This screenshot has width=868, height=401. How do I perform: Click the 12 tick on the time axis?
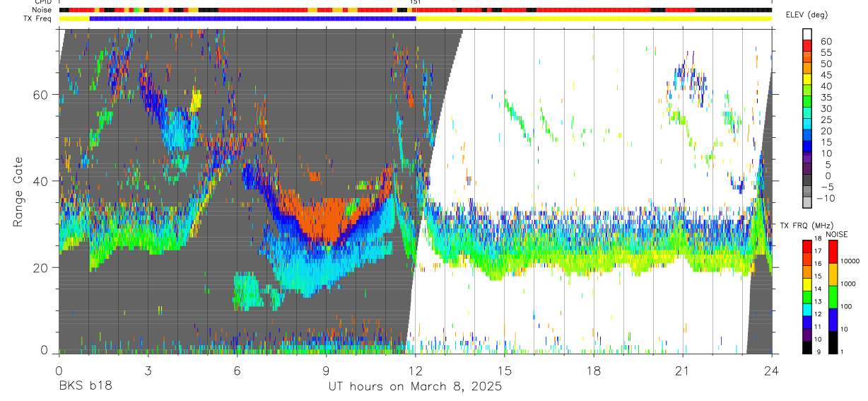(x=416, y=370)
